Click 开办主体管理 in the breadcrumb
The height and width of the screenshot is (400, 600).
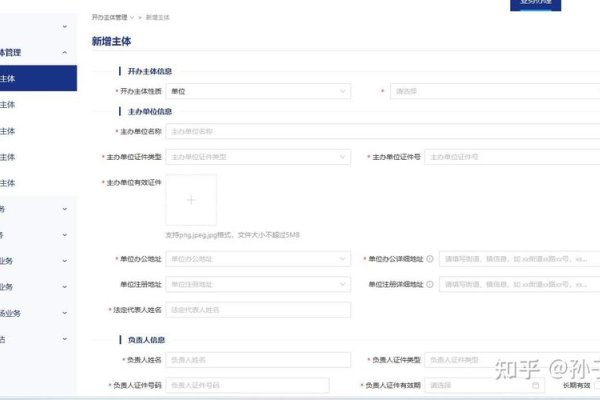pyautogui.click(x=109, y=18)
